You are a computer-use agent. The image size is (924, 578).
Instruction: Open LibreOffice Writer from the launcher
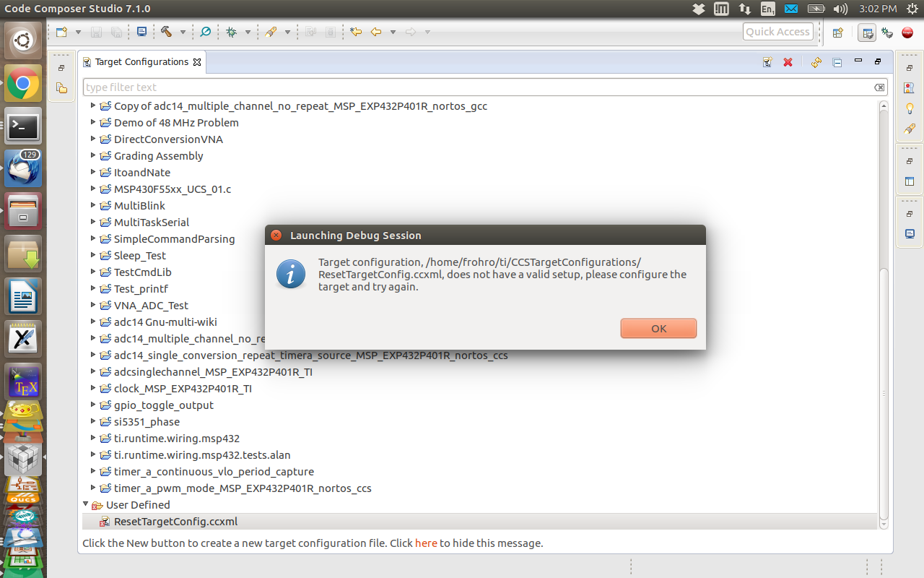(23, 296)
